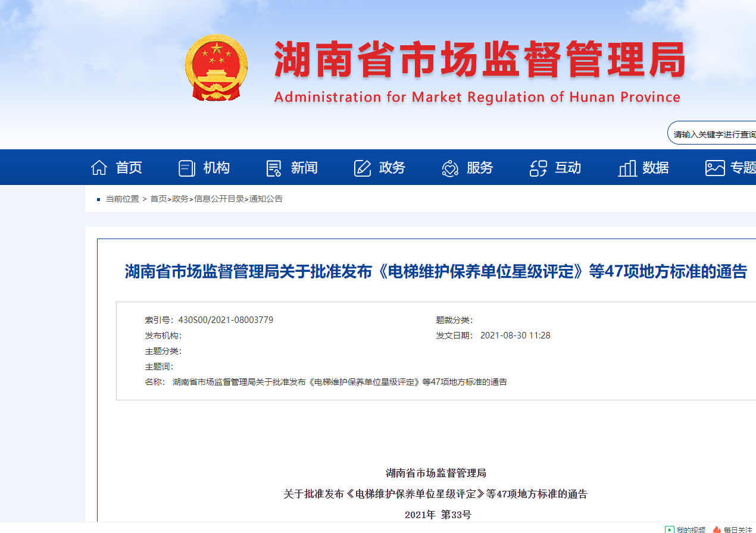Click the home icon beside 首页
756x533 pixels.
pyautogui.click(x=99, y=168)
